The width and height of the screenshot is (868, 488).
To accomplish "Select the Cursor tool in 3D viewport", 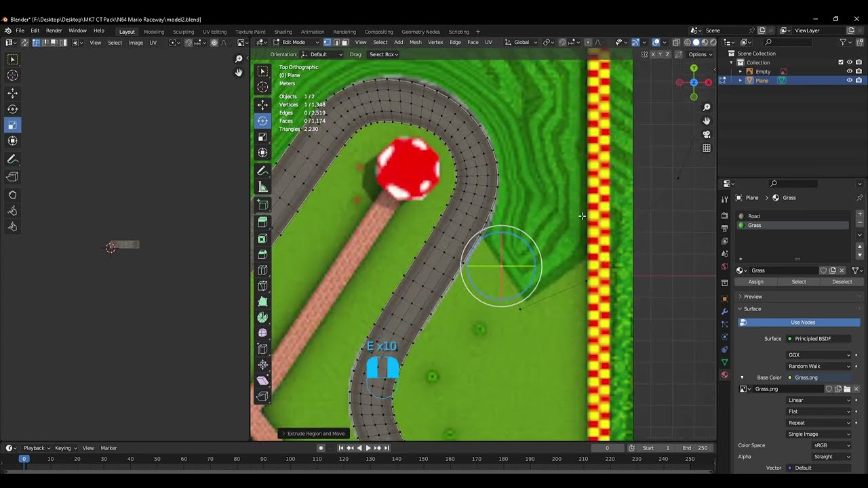I will 262,87.
